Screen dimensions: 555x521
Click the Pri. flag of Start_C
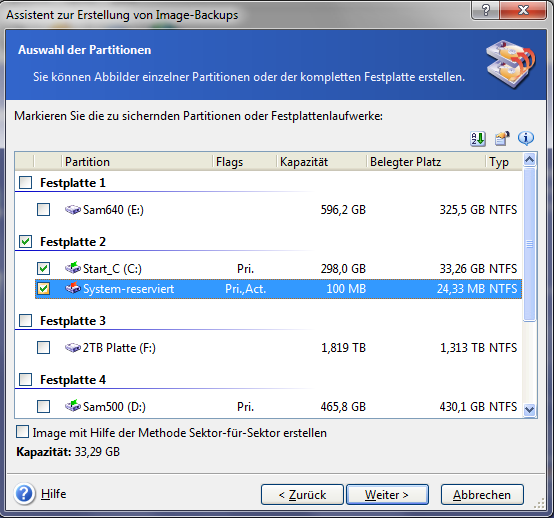click(x=245, y=269)
